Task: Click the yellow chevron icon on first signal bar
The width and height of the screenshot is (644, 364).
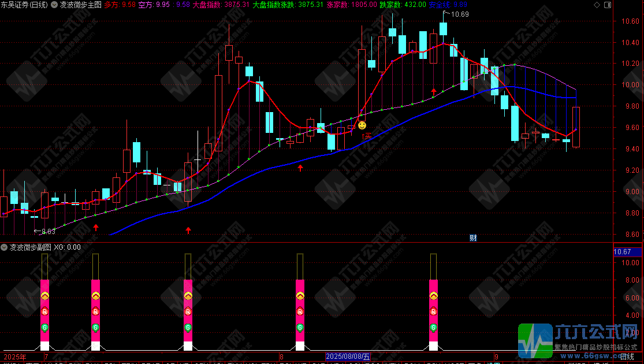Action: 45,295
